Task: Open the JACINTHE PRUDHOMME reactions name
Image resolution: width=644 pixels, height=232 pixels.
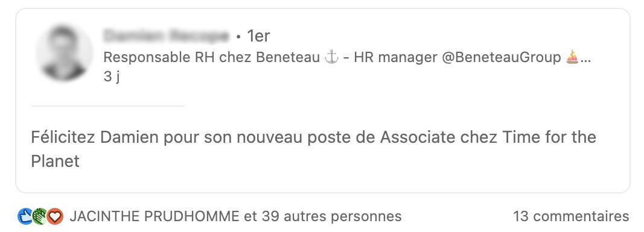Action: (155, 216)
